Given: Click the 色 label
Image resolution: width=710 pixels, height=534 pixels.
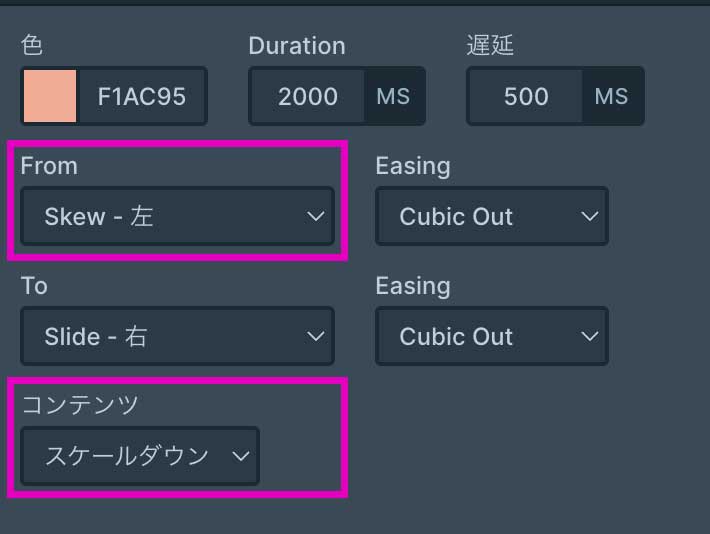Looking at the screenshot, I should point(32,46).
